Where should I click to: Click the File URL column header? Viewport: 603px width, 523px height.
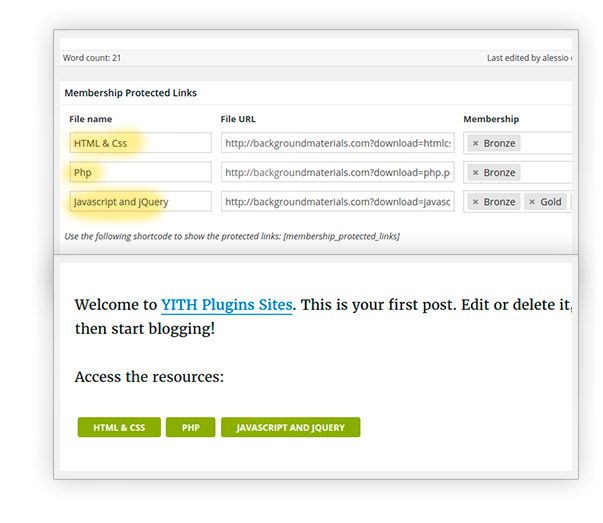tap(238, 119)
